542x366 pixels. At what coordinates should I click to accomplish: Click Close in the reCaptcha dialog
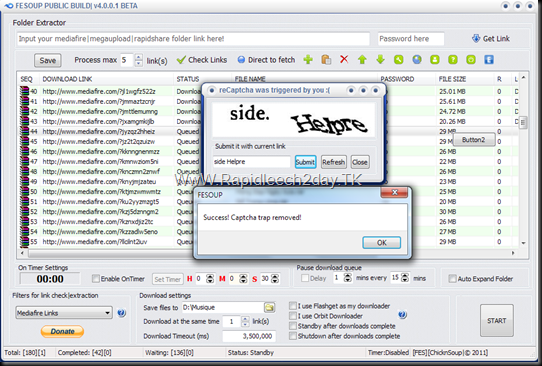(x=360, y=162)
